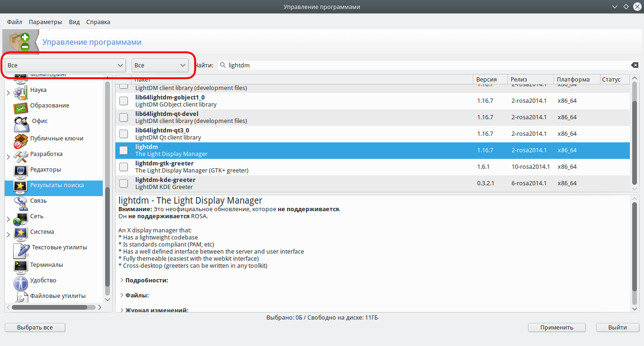Tick the lib64lightdm-gobject1_0 checkbox
Image resolution: width=644 pixels, height=346 pixels.
coord(124,101)
